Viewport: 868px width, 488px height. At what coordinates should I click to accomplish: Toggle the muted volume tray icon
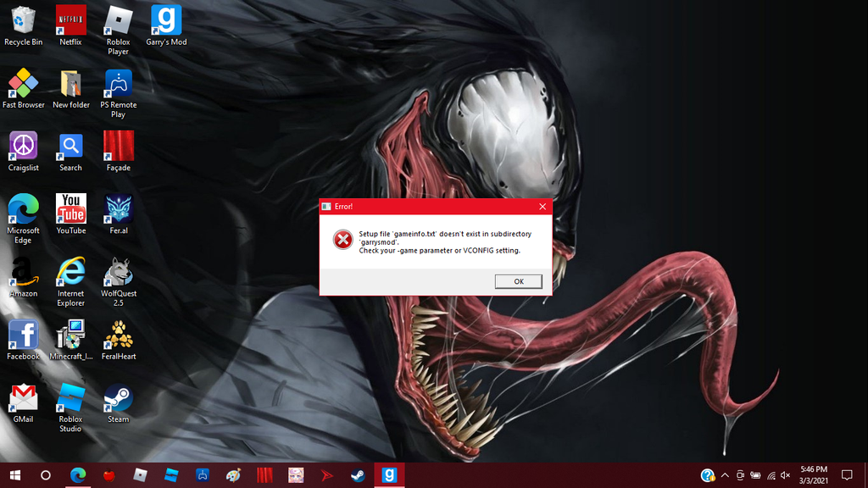(x=785, y=475)
